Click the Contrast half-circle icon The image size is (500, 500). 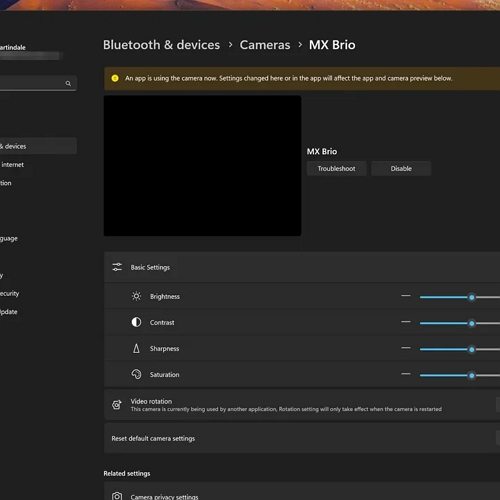[136, 322]
